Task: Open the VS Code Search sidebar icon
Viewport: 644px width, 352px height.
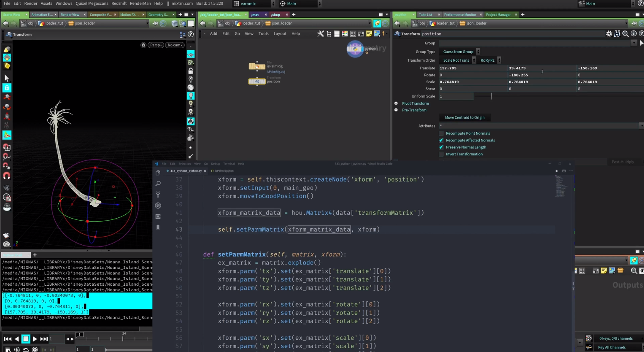Action: point(158,184)
